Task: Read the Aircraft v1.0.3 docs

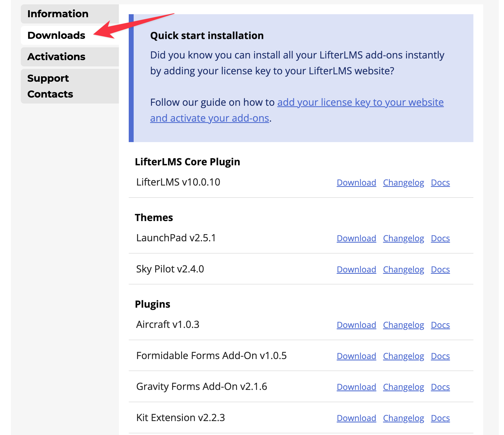Action: click(x=440, y=325)
